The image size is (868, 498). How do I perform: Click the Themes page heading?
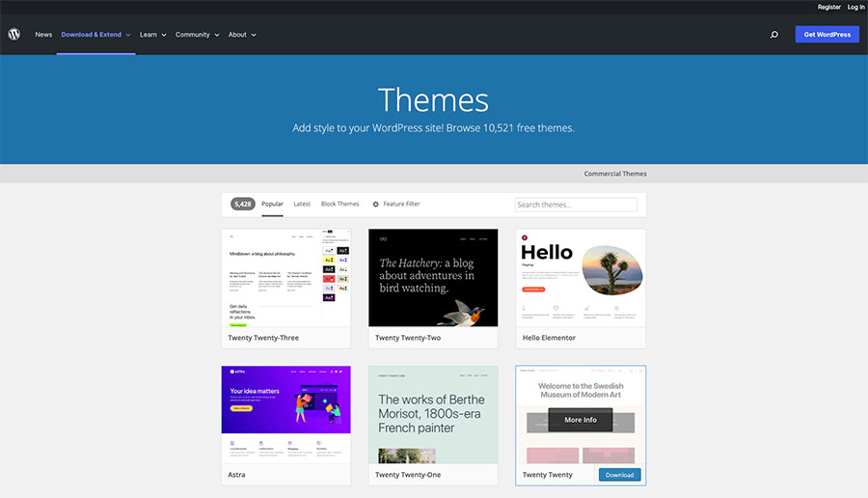click(x=433, y=100)
